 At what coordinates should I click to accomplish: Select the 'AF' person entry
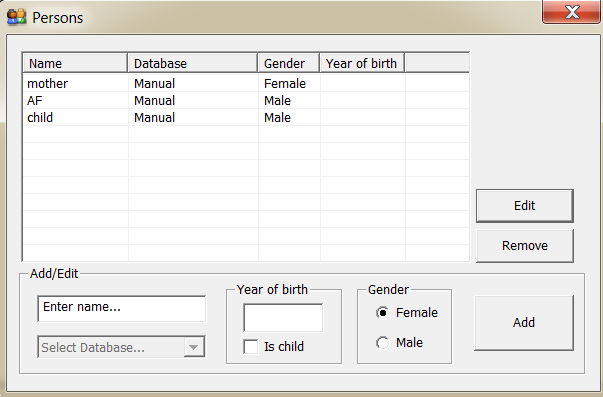pyautogui.click(x=34, y=100)
